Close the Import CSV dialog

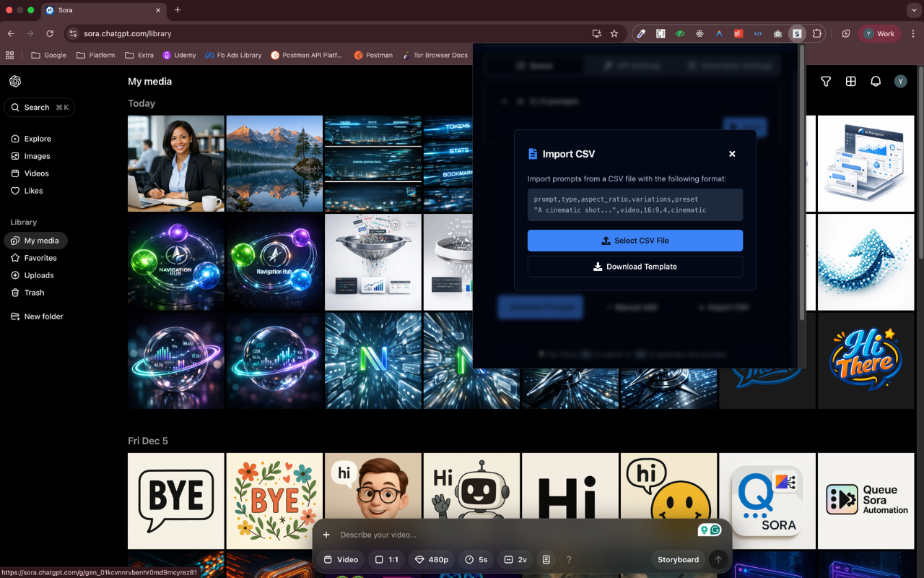coord(732,154)
